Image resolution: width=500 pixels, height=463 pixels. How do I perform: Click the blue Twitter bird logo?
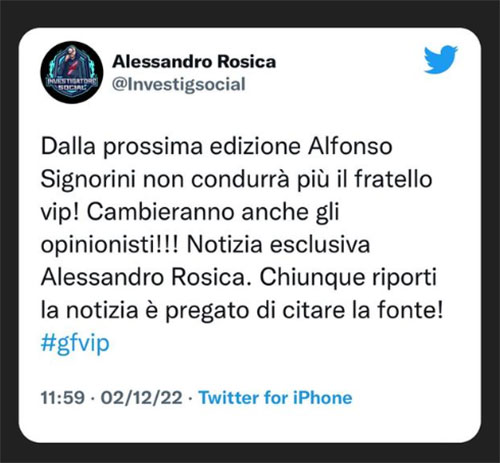[441, 59]
